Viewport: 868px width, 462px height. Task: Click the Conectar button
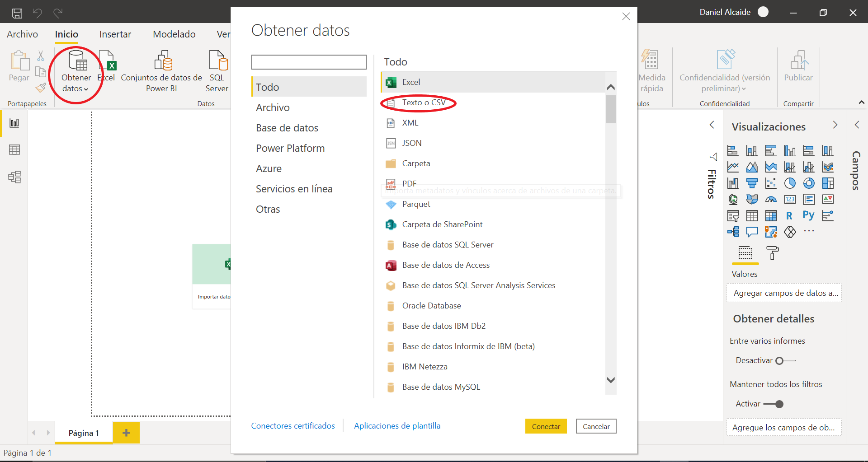pos(546,426)
